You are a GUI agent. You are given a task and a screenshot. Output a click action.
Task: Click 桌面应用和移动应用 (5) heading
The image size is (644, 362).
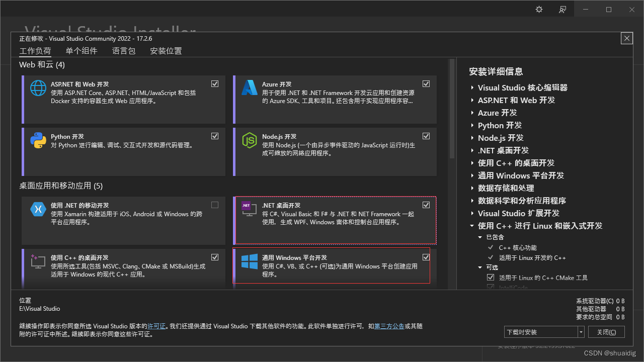(61, 186)
